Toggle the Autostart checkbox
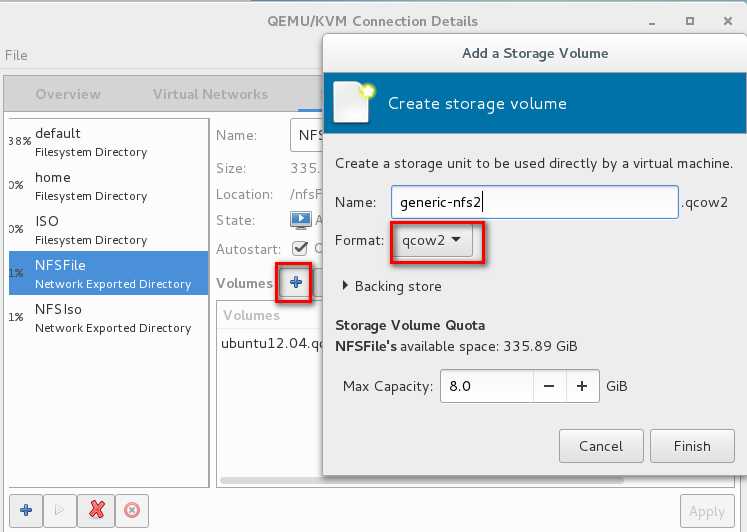The height and width of the screenshot is (532, 747). [x=300, y=248]
